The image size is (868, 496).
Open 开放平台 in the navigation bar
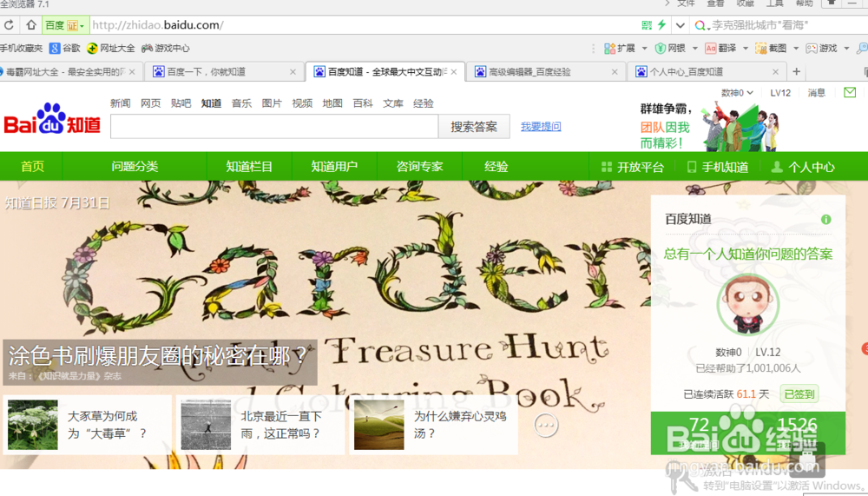pos(633,167)
